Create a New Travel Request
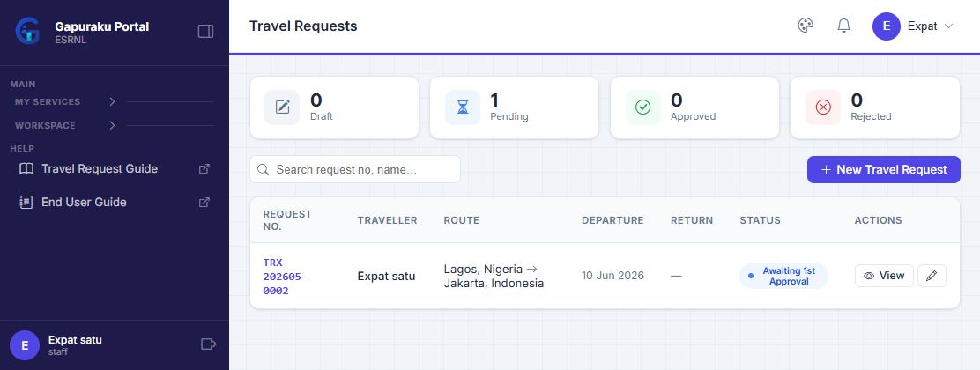The image size is (980, 370). pos(884,169)
